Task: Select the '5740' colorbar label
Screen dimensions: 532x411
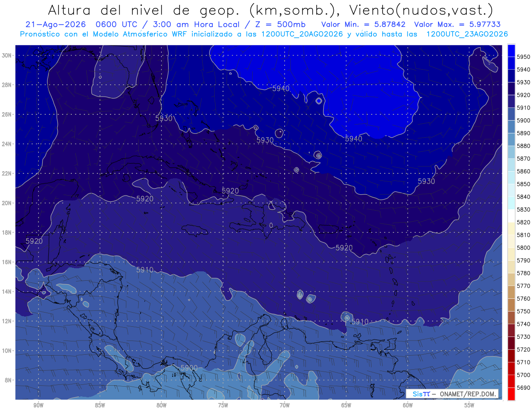Action: point(524,324)
